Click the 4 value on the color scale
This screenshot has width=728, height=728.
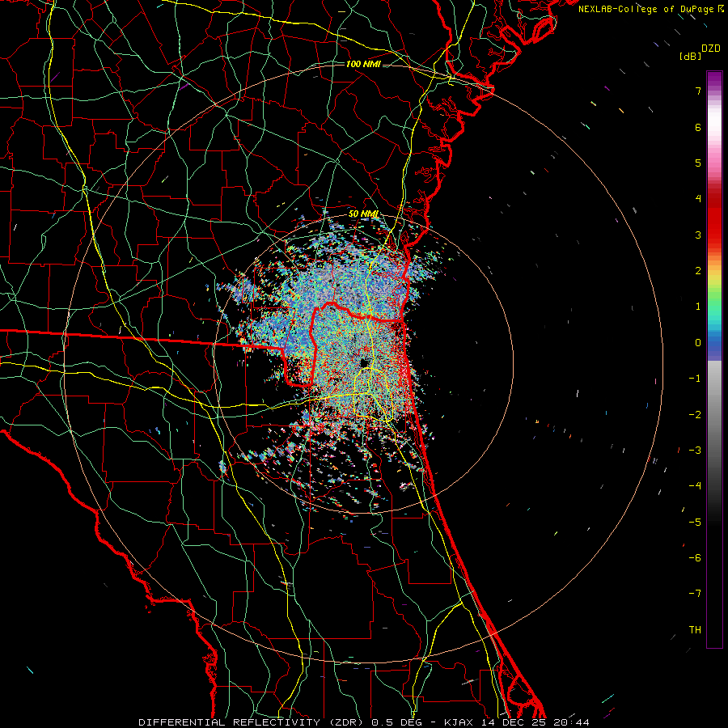click(x=698, y=199)
